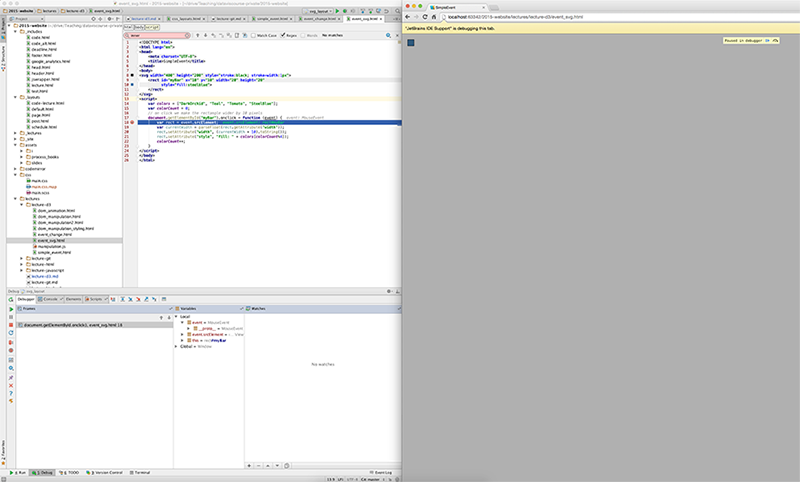Expand the _lectures folder
800x482 pixels.
pos(15,133)
